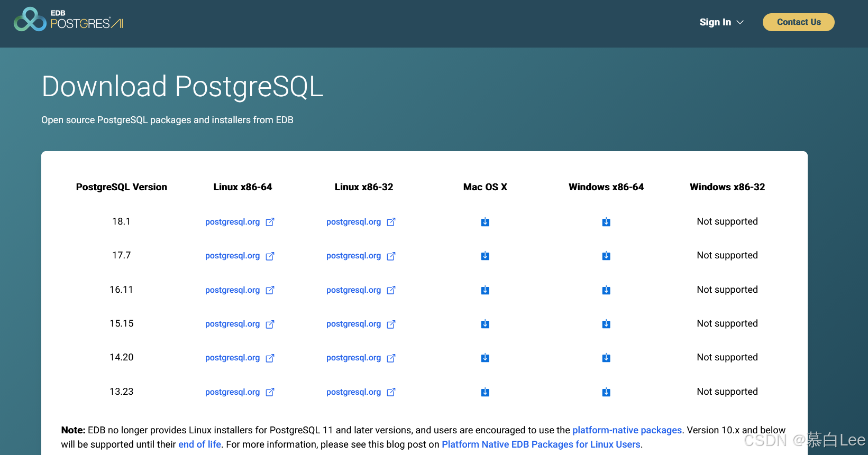The width and height of the screenshot is (868, 455).
Task: Click Not supported in the 13.23 row
Action: coord(727,392)
